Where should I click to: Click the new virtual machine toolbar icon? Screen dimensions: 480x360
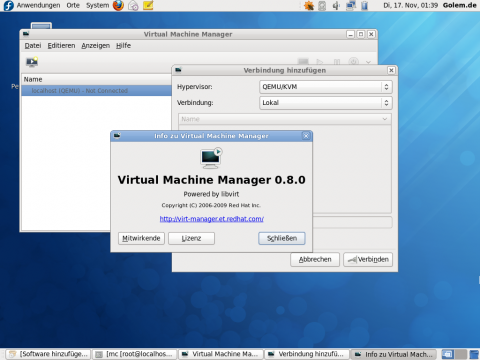click(x=32, y=62)
